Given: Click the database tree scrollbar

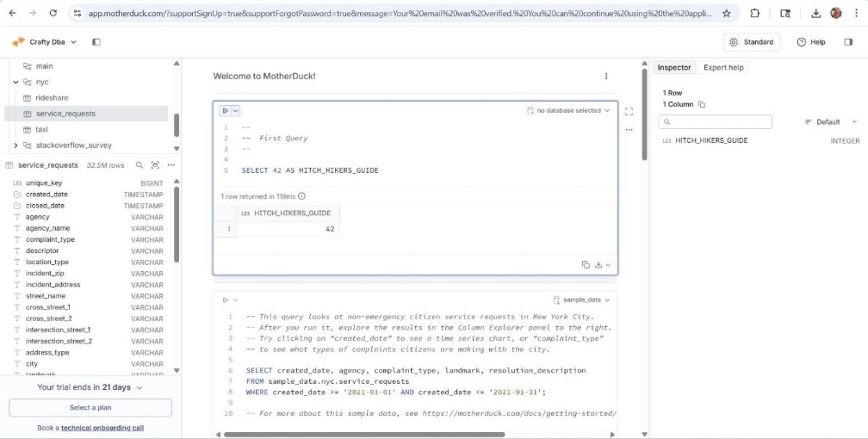Looking at the screenshot, I should coord(177,125).
